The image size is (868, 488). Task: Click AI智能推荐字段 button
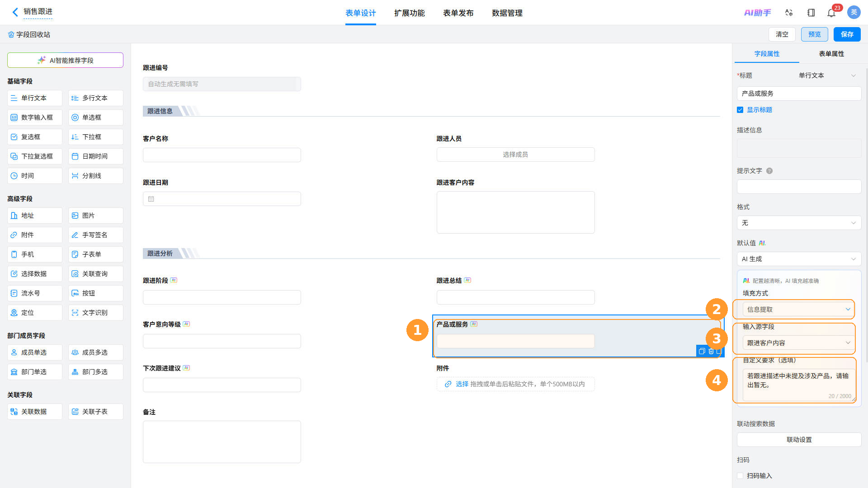point(65,60)
